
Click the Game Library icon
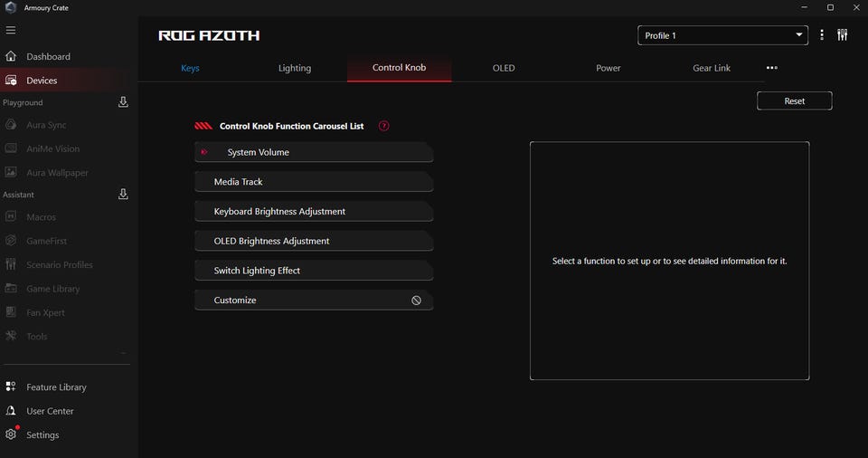pos(11,289)
